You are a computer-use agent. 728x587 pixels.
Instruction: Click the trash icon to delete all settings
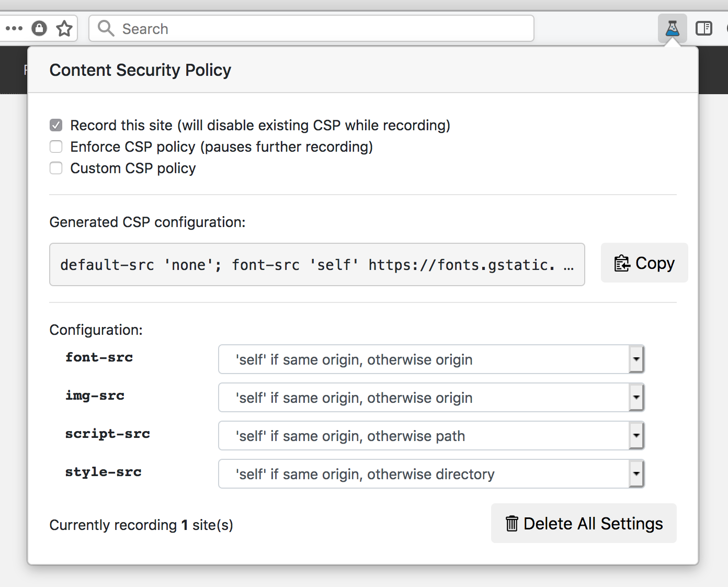click(512, 523)
